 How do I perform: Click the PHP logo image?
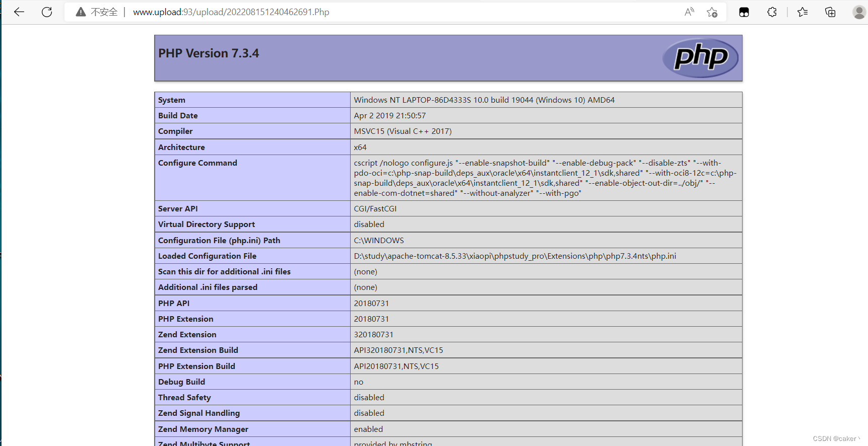coord(700,58)
